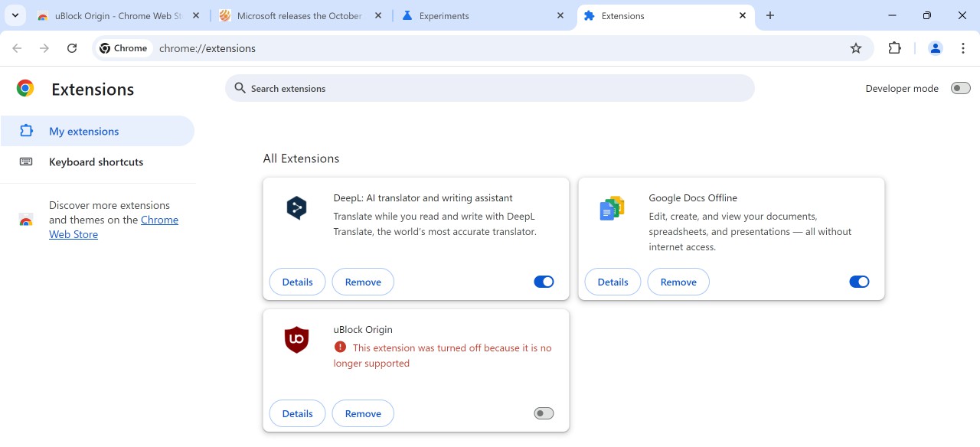
Task: Open Keyboard shortcuts in the sidebar
Action: click(x=97, y=162)
